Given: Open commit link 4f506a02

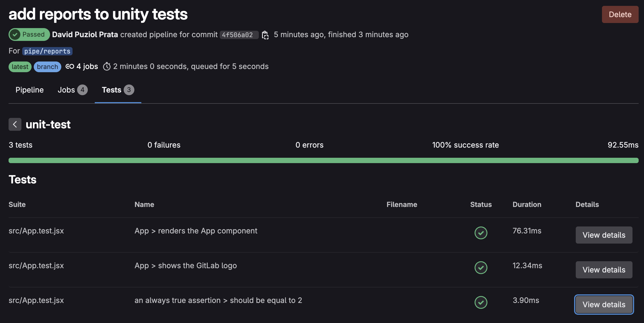Looking at the screenshot, I should tap(237, 35).
